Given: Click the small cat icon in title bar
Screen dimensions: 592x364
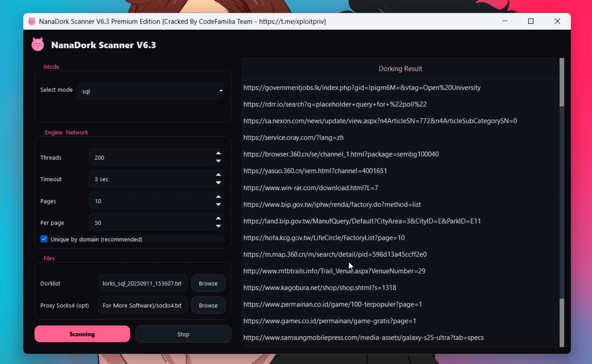Looking at the screenshot, I should pos(32,22).
